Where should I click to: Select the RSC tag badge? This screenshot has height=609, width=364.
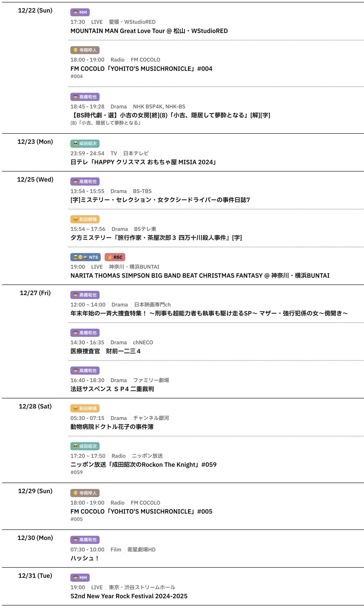click(115, 257)
